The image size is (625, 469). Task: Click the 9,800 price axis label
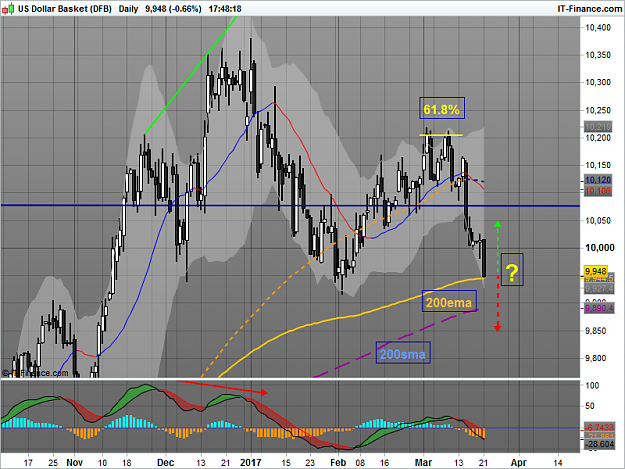click(x=596, y=358)
